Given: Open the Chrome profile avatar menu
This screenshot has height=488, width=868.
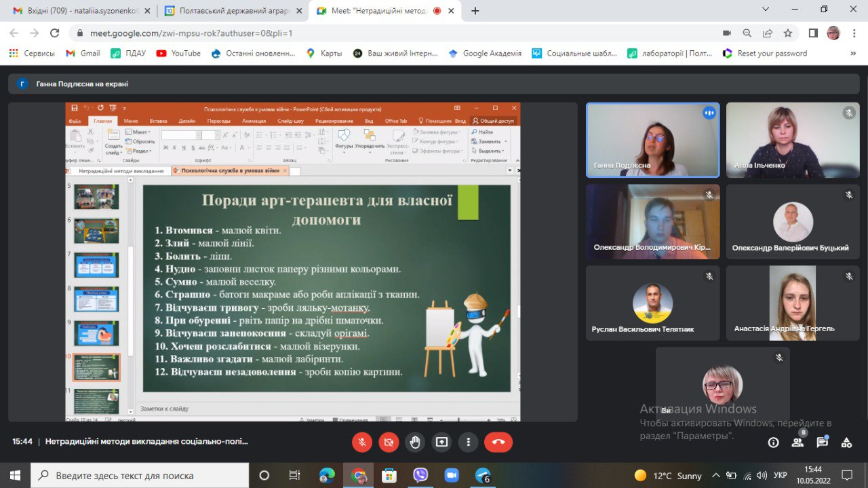Looking at the screenshot, I should point(833,33).
